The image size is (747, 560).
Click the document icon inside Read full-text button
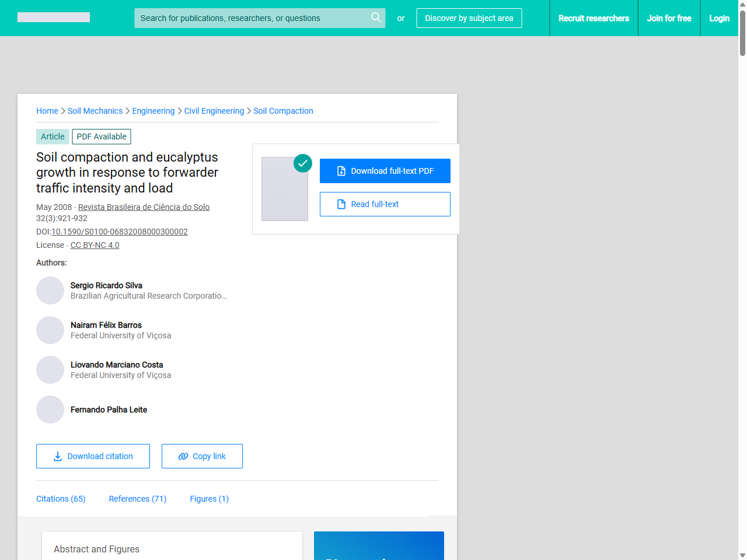pos(341,204)
